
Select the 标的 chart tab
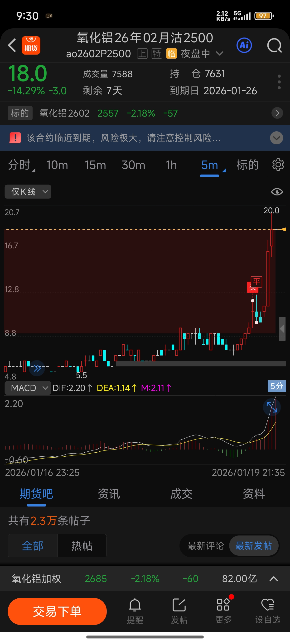tap(247, 165)
